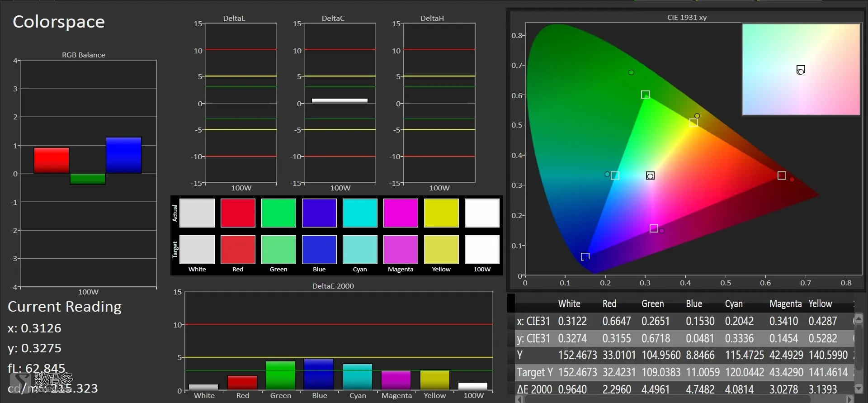Select the 100W bar in DeltaE 2000

pos(473,386)
